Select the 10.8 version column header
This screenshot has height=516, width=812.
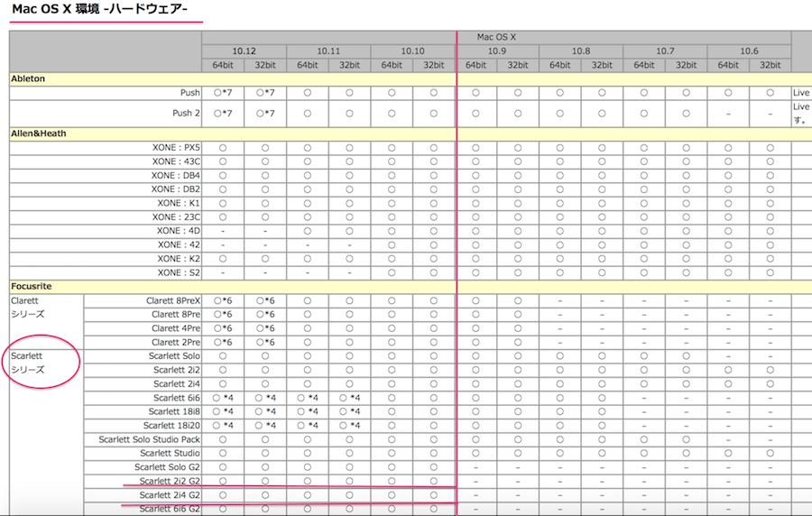pos(581,51)
